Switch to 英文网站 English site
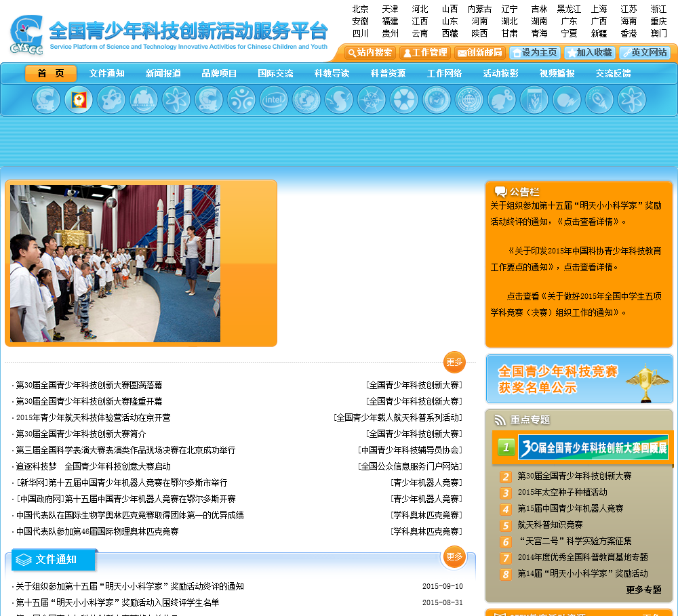678x616 pixels. coord(645,53)
